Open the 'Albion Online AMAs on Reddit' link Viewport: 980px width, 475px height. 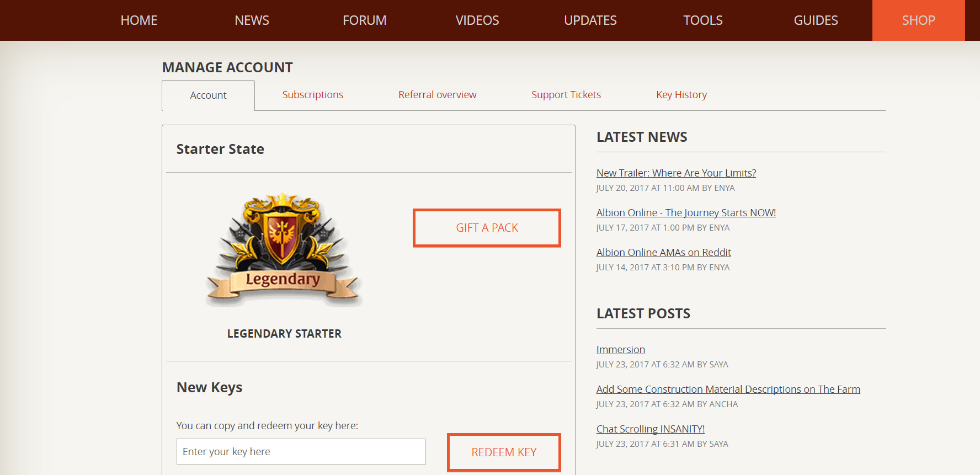pos(663,253)
